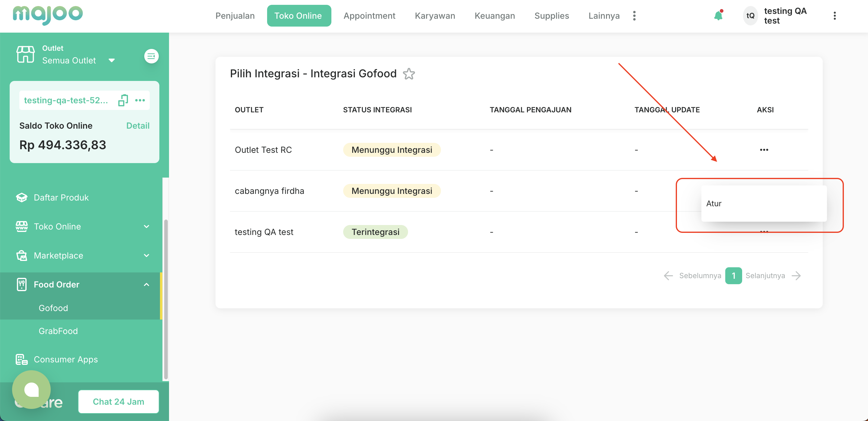
Task: Click the AKSI column header
Action: click(765, 110)
